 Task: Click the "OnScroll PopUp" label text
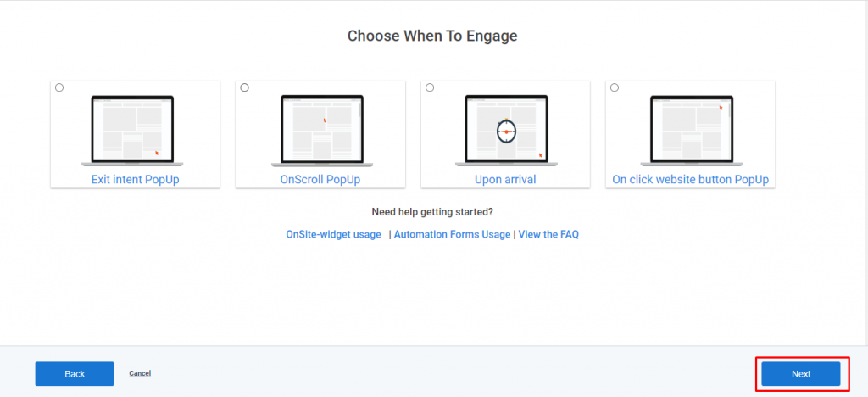pyautogui.click(x=320, y=180)
